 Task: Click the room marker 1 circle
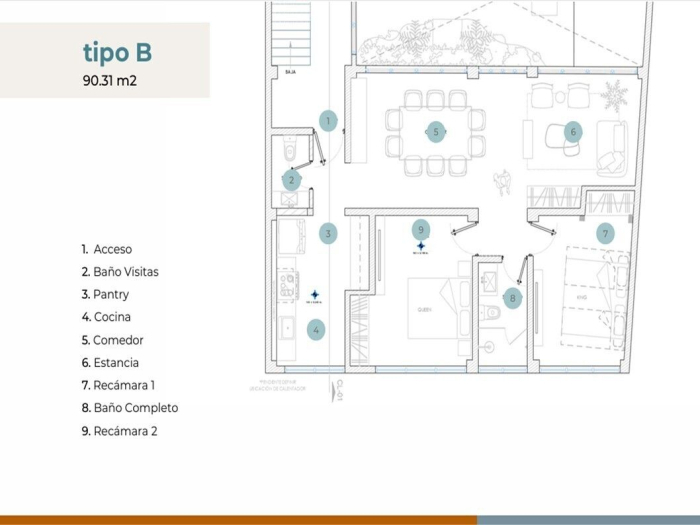coord(328,121)
